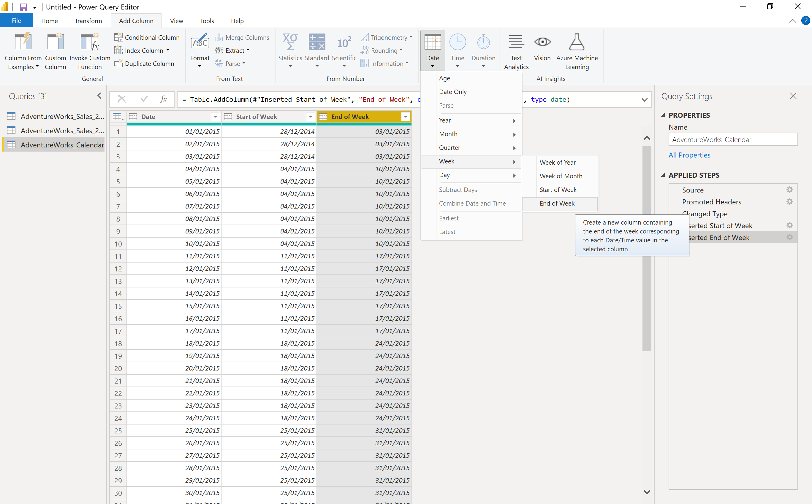
Task: Open the Rounding dropdown
Action: [x=401, y=50]
